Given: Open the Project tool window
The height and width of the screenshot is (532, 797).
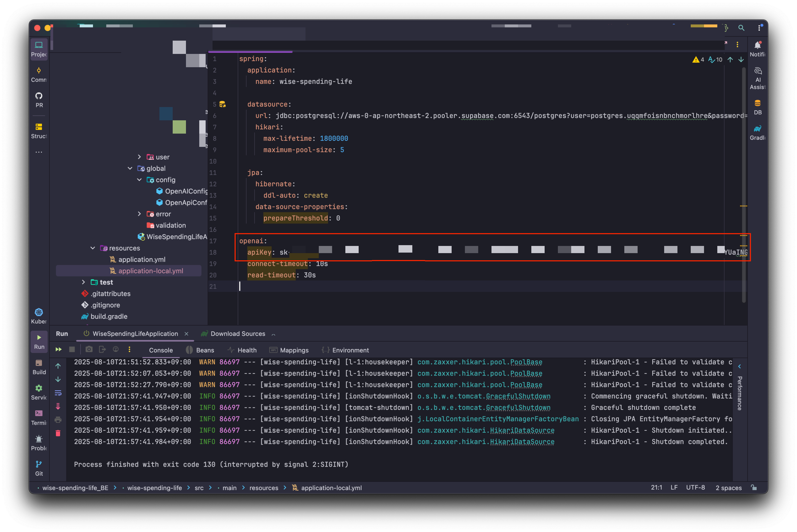Looking at the screenshot, I should point(39,49).
